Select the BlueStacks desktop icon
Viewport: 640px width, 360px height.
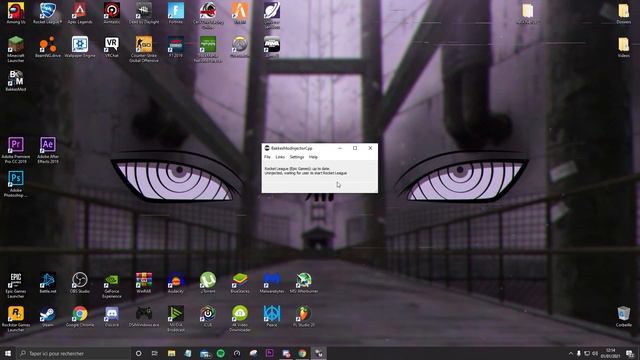240,283
